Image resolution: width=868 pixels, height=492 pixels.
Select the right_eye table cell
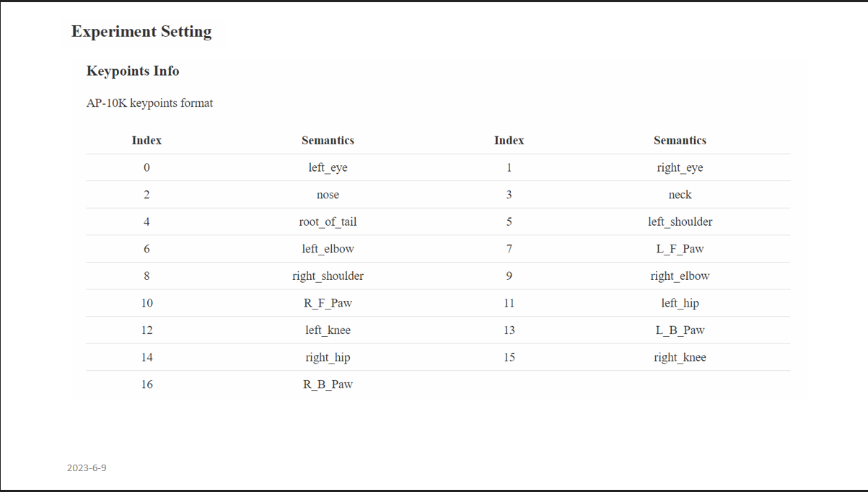point(680,167)
